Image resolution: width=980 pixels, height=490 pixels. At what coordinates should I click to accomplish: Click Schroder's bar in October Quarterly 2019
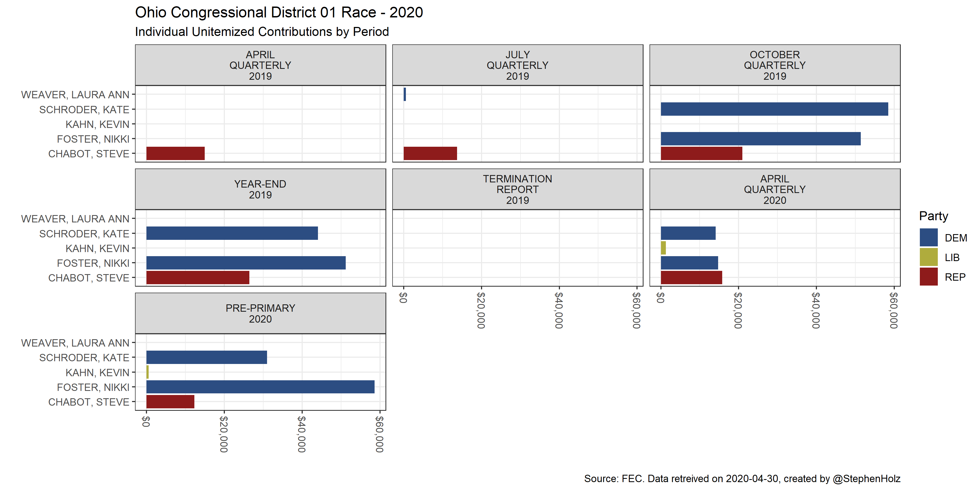point(774,109)
